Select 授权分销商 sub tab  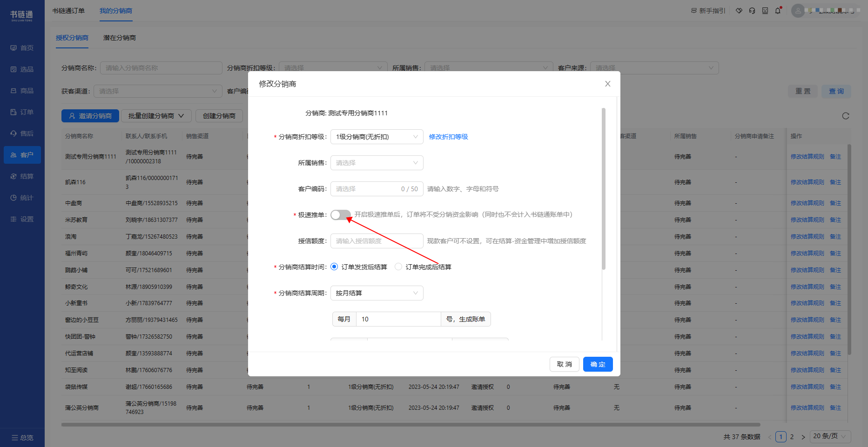pos(72,38)
